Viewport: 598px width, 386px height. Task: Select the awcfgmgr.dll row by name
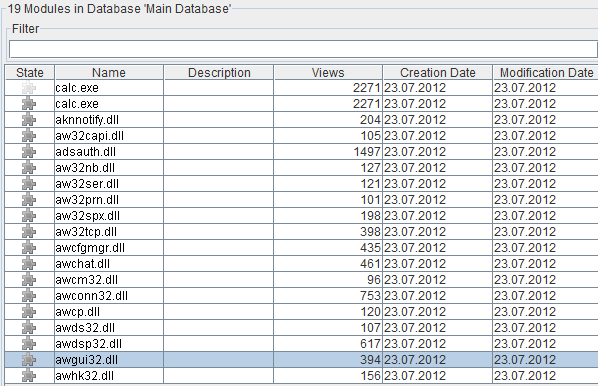90,248
